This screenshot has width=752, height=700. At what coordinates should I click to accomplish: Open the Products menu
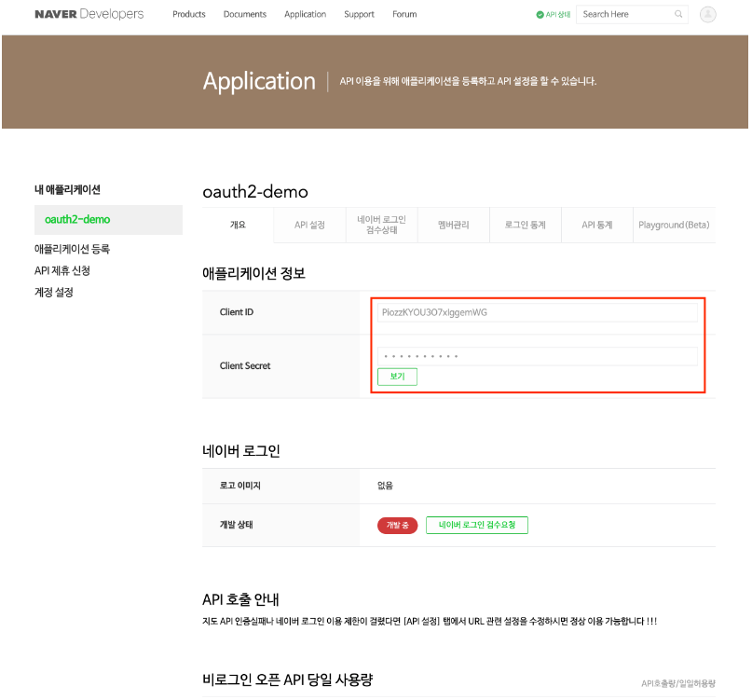pyautogui.click(x=189, y=14)
